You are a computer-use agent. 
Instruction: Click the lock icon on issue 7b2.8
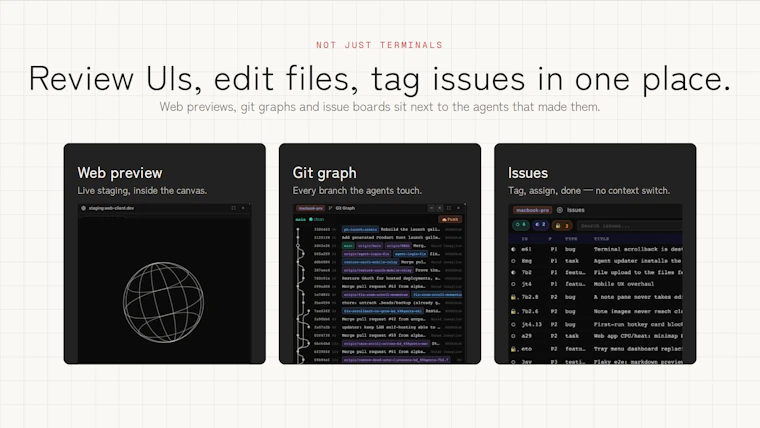tap(513, 297)
